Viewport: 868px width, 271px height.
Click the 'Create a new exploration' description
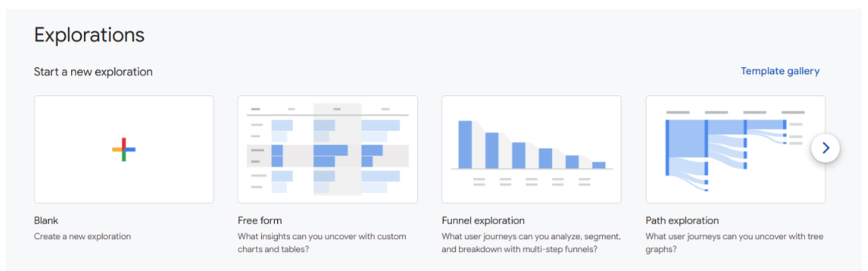tap(82, 236)
